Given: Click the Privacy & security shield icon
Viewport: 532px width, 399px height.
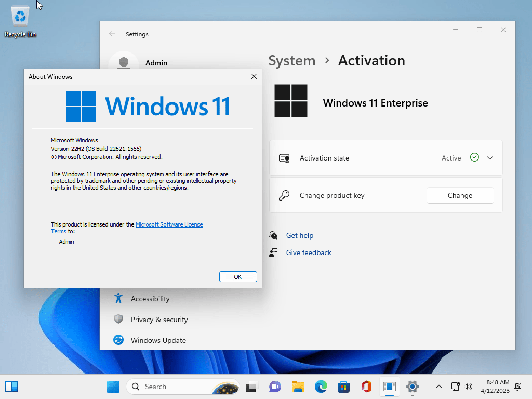Looking at the screenshot, I should tap(118, 320).
